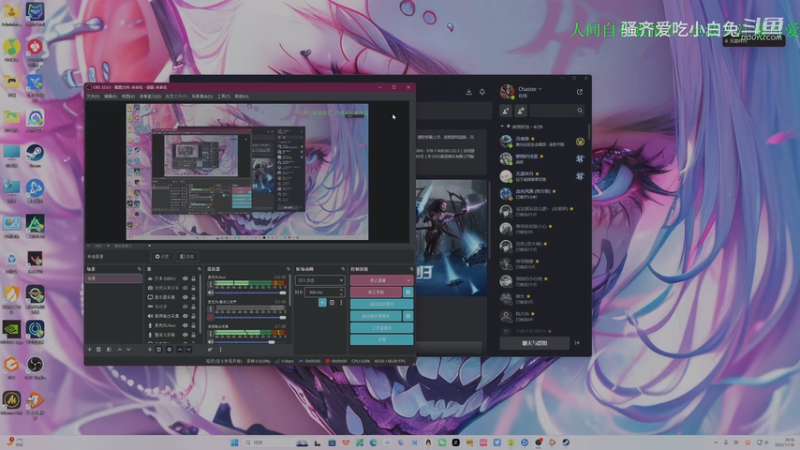Move the selected source down
This screenshot has width=800, height=450.
[x=188, y=349]
